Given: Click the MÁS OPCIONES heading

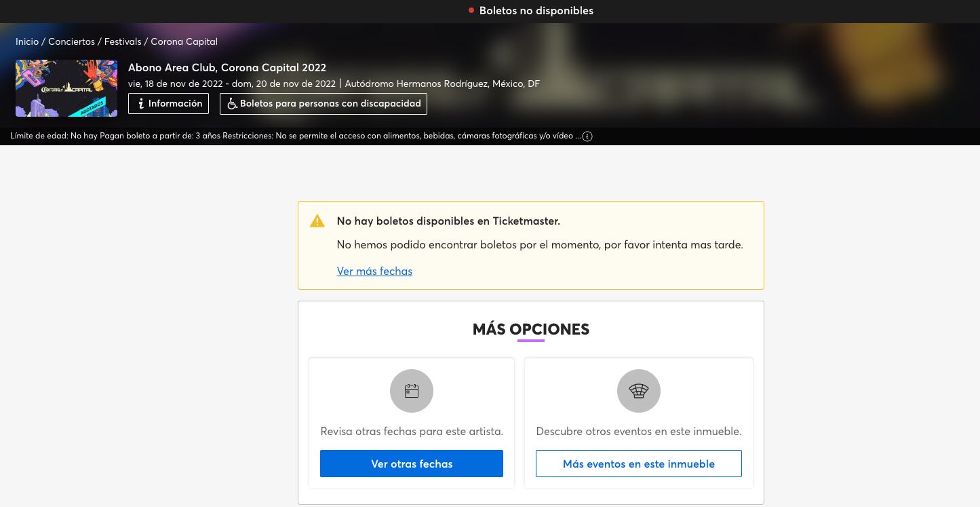Looking at the screenshot, I should pyautogui.click(x=531, y=329).
